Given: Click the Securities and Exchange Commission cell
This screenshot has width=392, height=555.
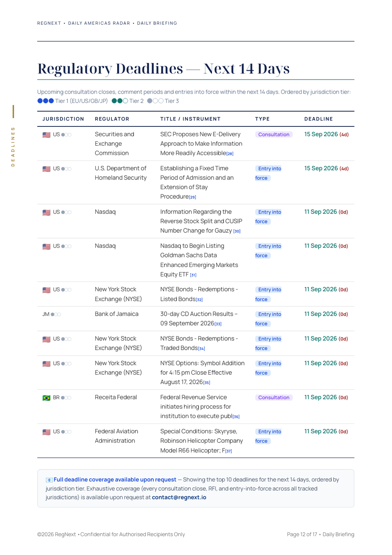Looking at the screenshot, I should (x=115, y=144).
